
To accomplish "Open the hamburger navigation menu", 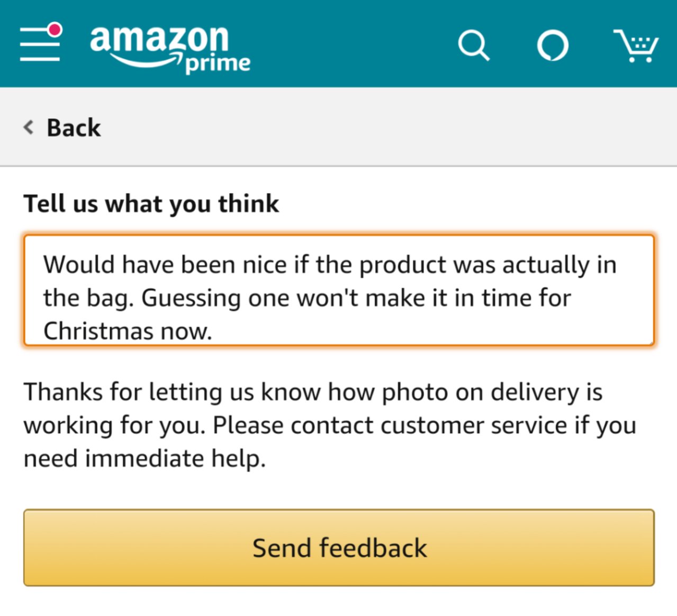I will [x=40, y=43].
